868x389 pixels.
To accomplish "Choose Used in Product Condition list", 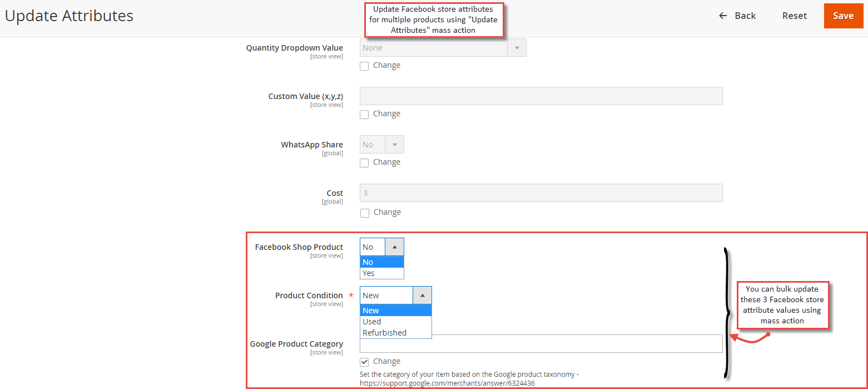I will tap(395, 322).
